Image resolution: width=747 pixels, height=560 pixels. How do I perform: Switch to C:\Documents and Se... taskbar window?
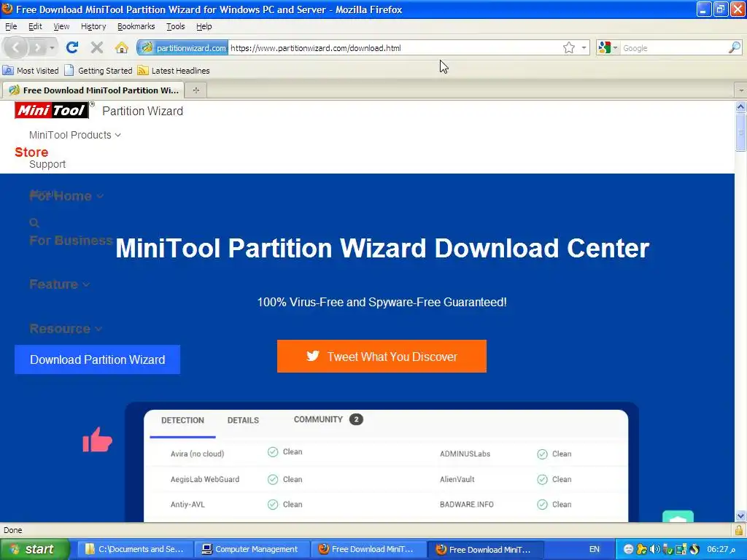pos(135,549)
